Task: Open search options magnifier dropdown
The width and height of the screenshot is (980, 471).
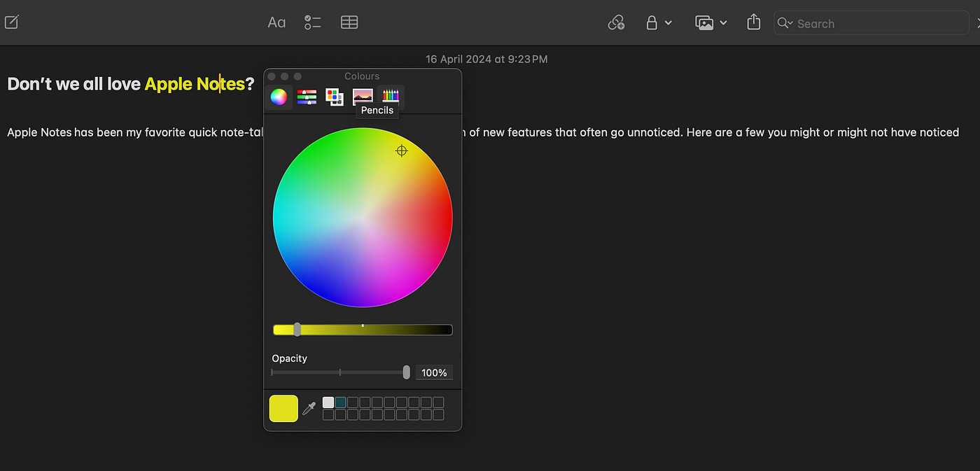Action: [x=785, y=23]
